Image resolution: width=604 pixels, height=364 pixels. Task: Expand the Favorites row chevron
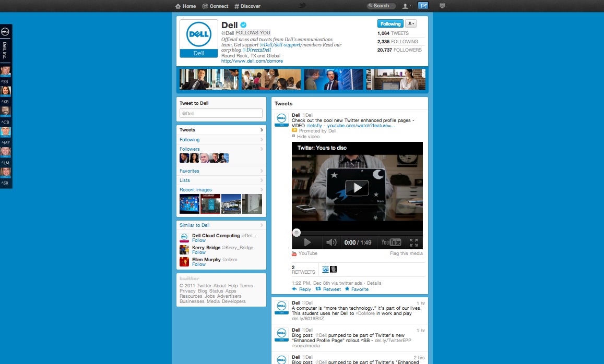[262, 171]
